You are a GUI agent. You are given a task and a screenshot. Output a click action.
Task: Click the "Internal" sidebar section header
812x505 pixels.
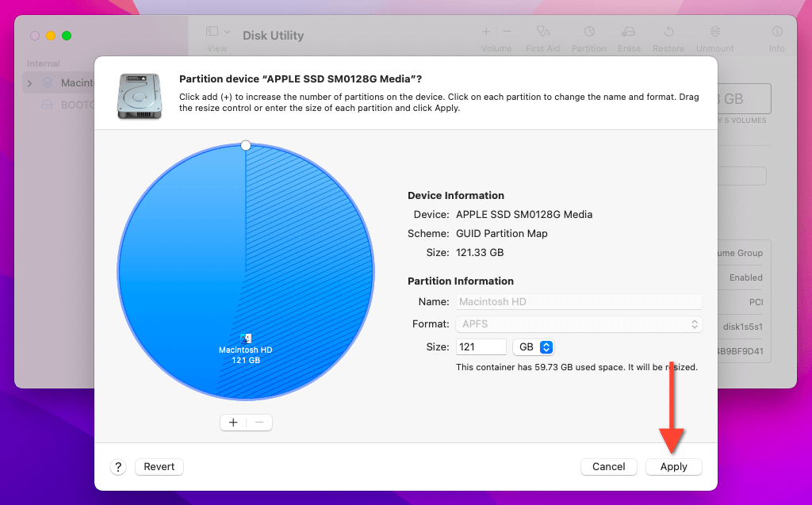[x=44, y=63]
